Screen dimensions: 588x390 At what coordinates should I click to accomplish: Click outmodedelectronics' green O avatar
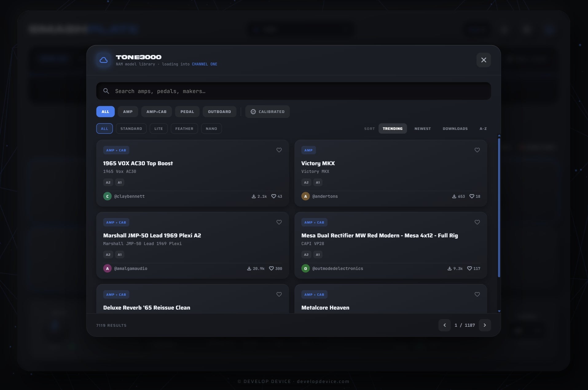[305, 268]
